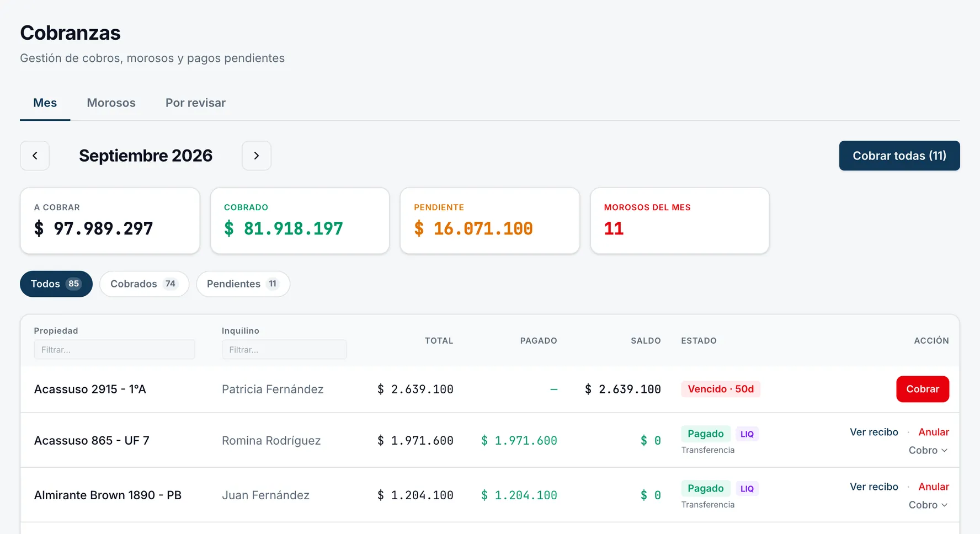
Task: Select the Todos 85 filter pill
Action: coord(56,284)
